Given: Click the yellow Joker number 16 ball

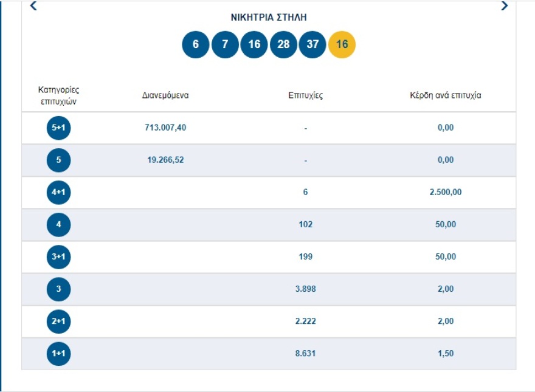Looking at the screenshot, I should coord(342,45).
